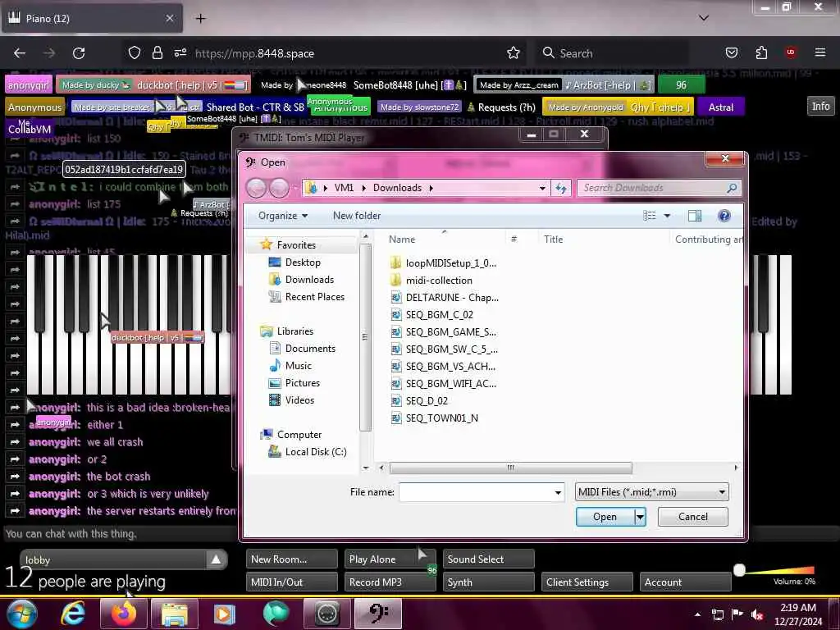Viewport: 840px width, 630px height.
Task: Select the loopMIDISetup folder
Action: 450,263
